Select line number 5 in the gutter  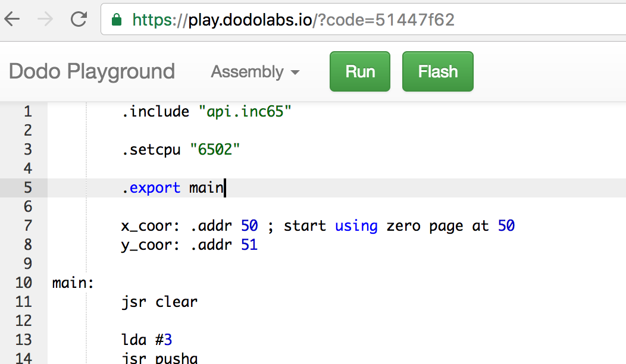coord(27,187)
